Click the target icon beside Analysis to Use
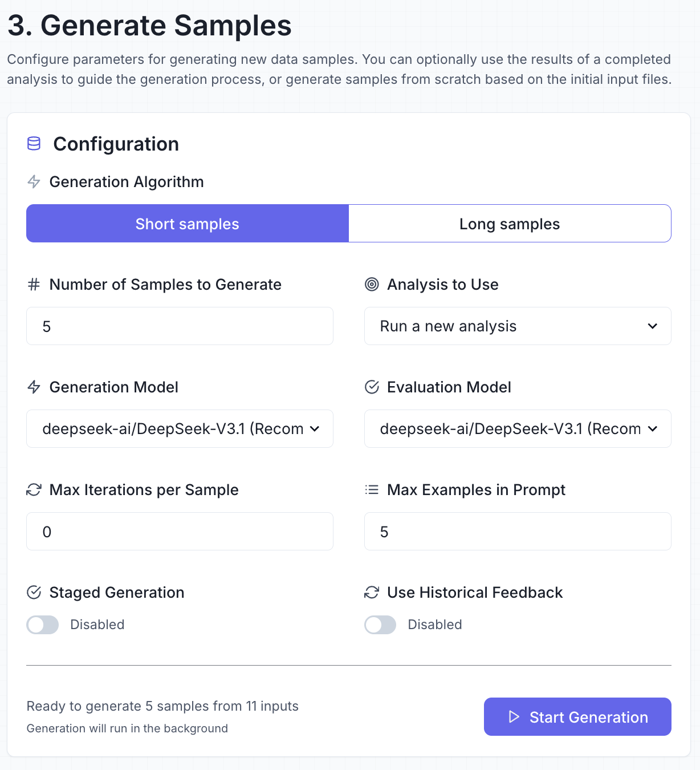 pyautogui.click(x=371, y=284)
